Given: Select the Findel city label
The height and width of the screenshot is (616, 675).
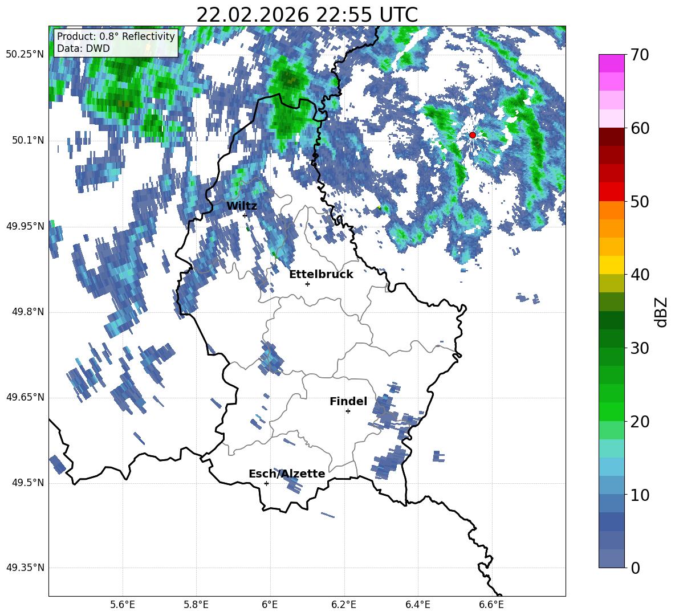Looking at the screenshot, I should click(348, 402).
